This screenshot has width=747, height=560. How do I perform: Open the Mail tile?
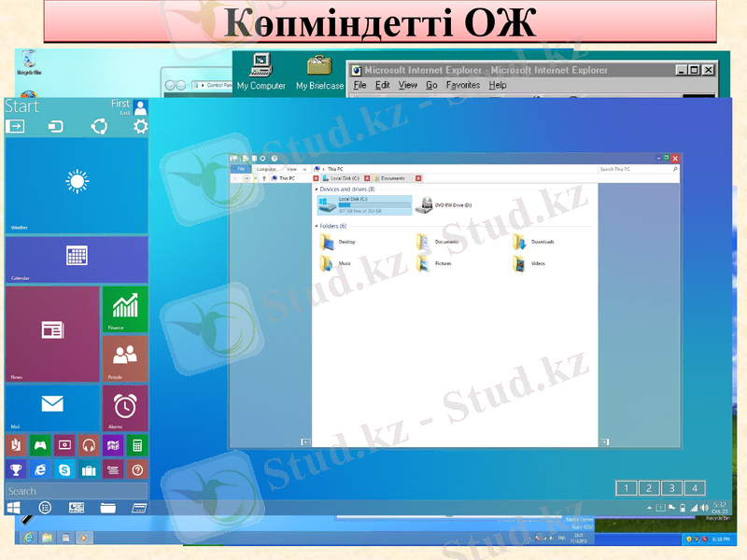[x=52, y=407]
